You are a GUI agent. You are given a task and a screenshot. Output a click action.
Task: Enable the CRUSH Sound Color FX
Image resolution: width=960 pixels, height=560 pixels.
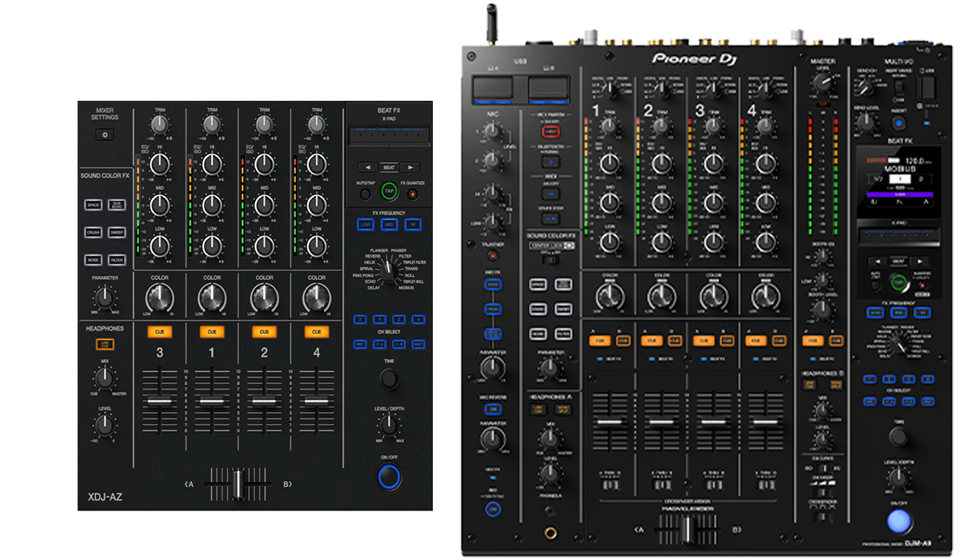point(93,233)
